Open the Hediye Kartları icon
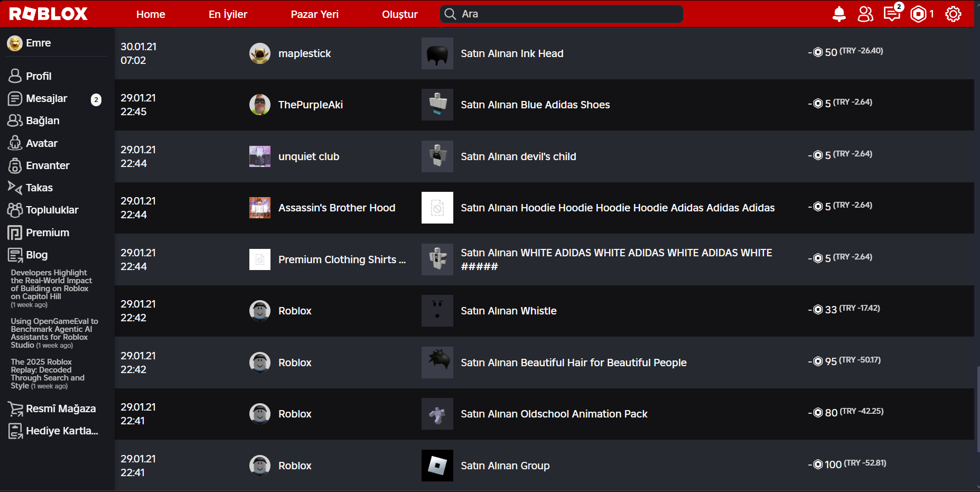 click(15, 431)
